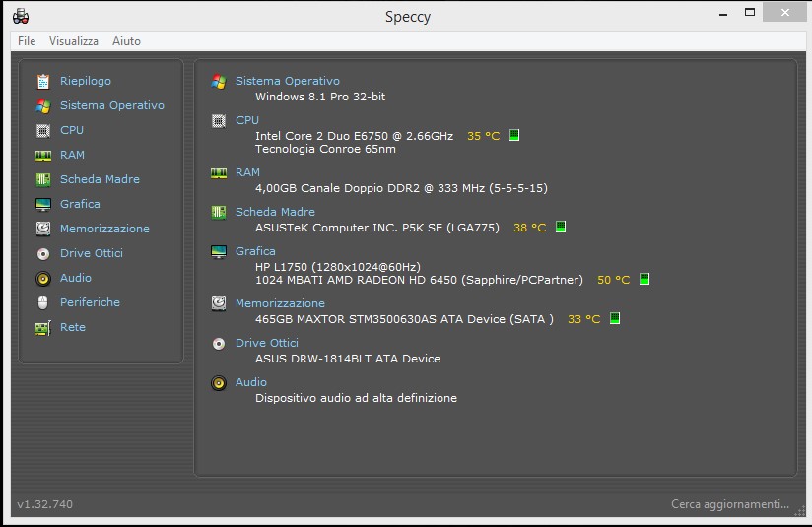Image resolution: width=812 pixels, height=527 pixels.
Task: Click the green temperature indicator next to 50 °C
Action: (644, 279)
